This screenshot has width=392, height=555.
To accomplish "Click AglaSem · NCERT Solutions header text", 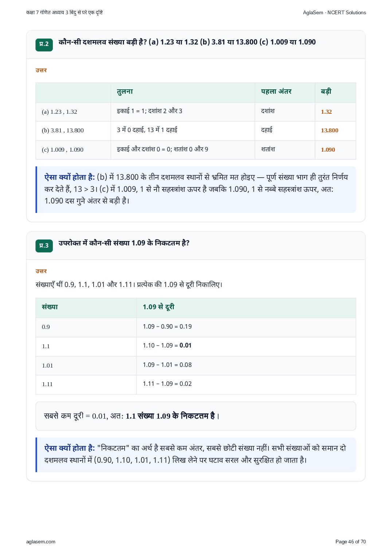I will click(x=334, y=12).
